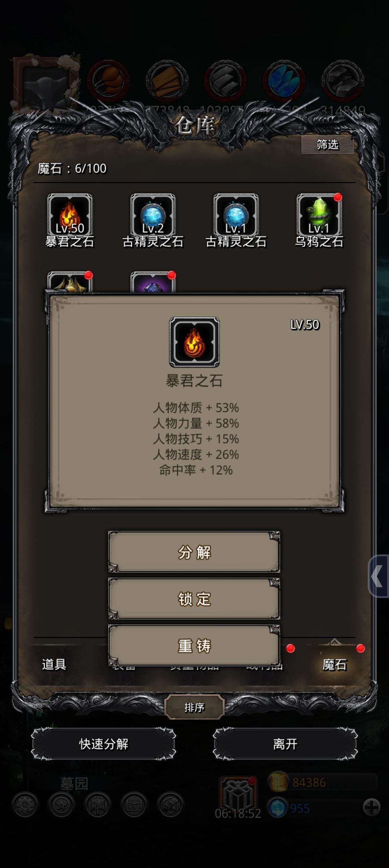Toggle 锁定 lock on the stone
The height and width of the screenshot is (868, 389).
(x=194, y=599)
